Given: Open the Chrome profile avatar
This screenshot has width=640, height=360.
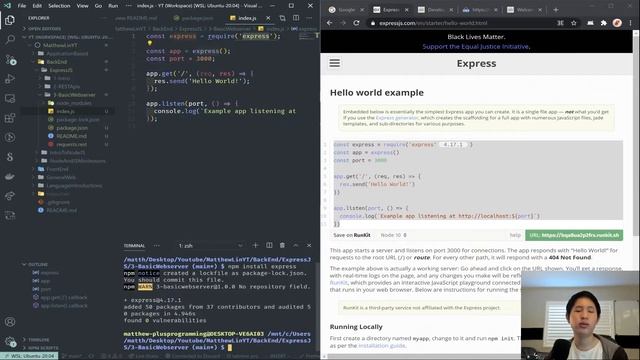Looking at the screenshot, I should pos(617,23).
